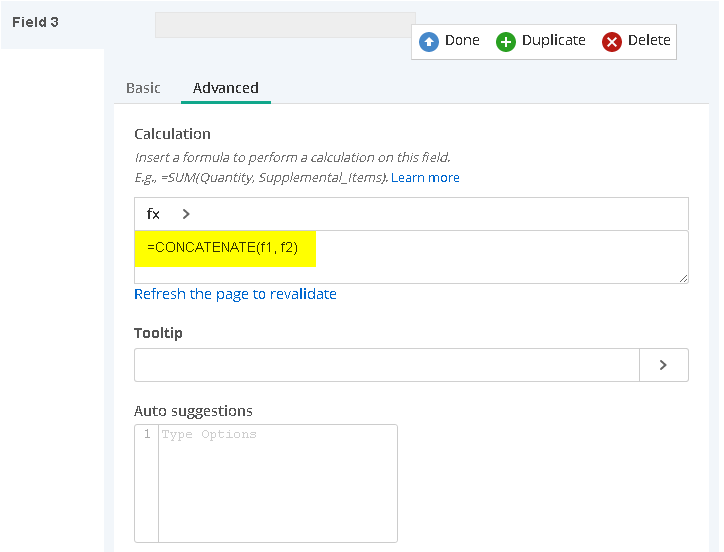This screenshot has height=552, width=724.
Task: Click the red Delete X icon
Action: click(x=612, y=42)
